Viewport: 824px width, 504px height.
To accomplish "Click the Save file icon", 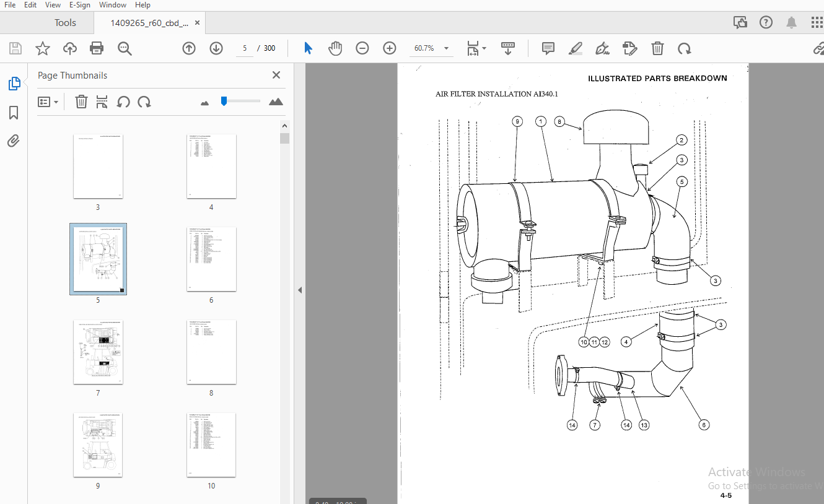I will point(15,48).
